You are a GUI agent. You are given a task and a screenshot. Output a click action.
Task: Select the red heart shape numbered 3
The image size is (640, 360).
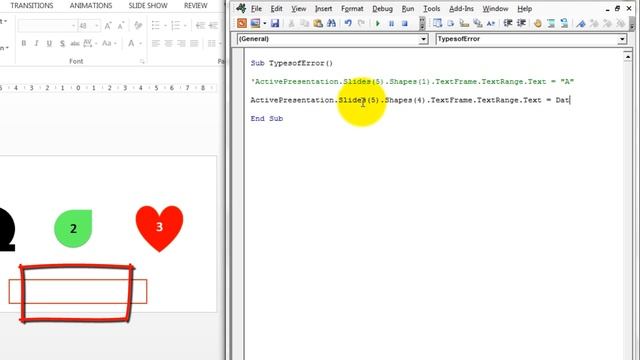[x=159, y=228]
